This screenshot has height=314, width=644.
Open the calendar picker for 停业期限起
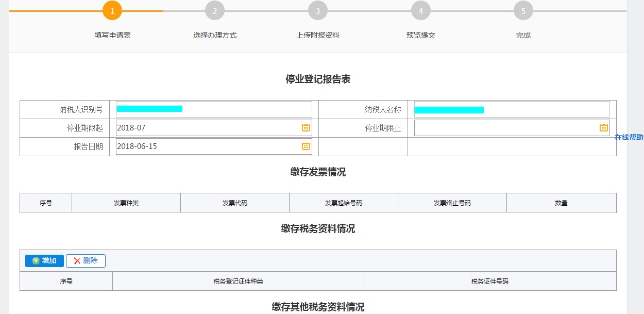click(x=306, y=127)
